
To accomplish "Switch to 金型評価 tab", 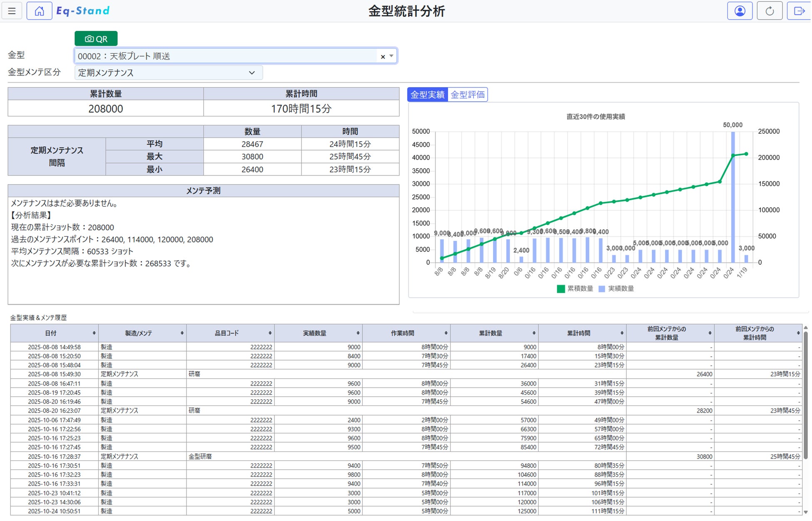I will [x=468, y=95].
